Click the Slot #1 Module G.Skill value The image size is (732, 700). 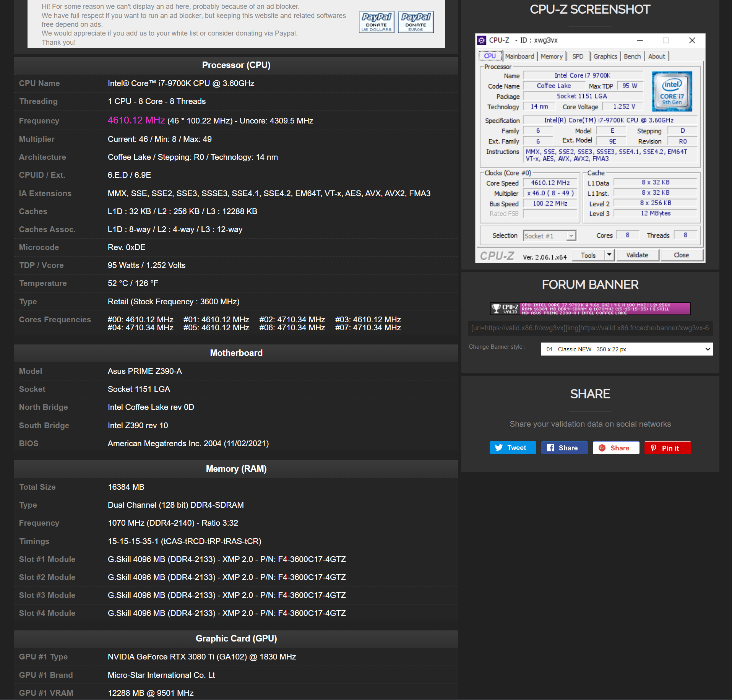point(227,559)
